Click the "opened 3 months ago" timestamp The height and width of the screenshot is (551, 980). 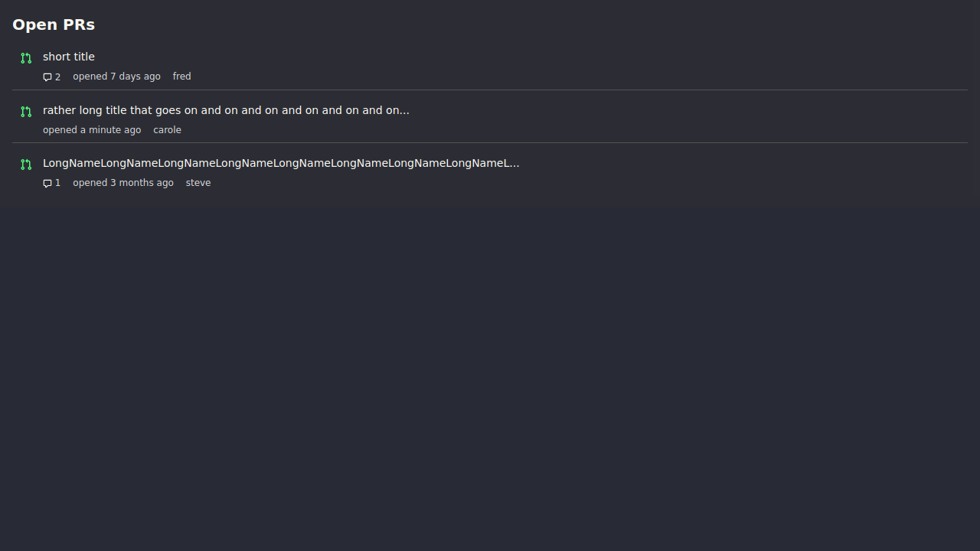122,183
